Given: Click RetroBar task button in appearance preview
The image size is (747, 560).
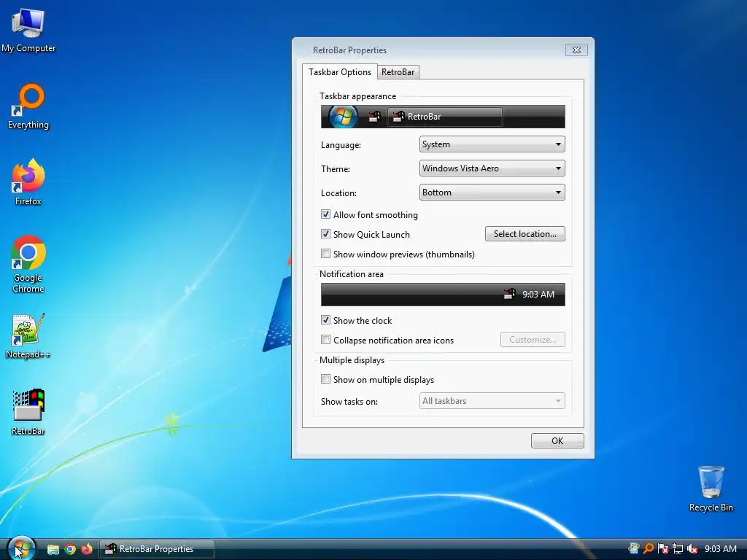Looking at the screenshot, I should pos(444,117).
